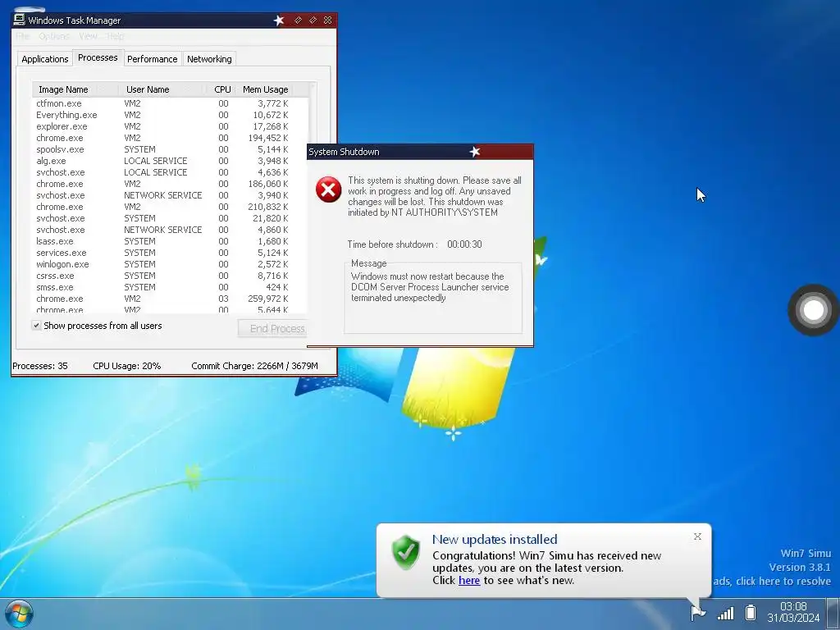Switch to the Performance tab
The width and height of the screenshot is (840, 630).
point(152,59)
